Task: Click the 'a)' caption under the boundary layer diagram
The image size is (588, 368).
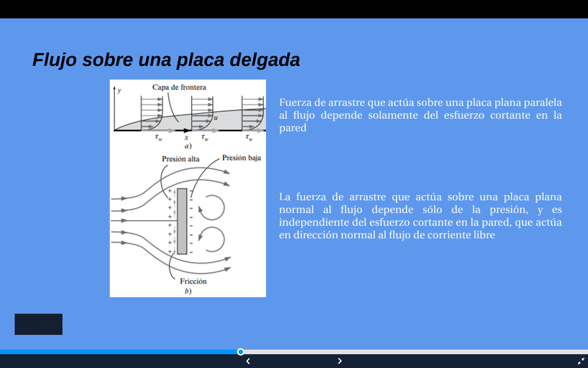Action: coord(188,146)
